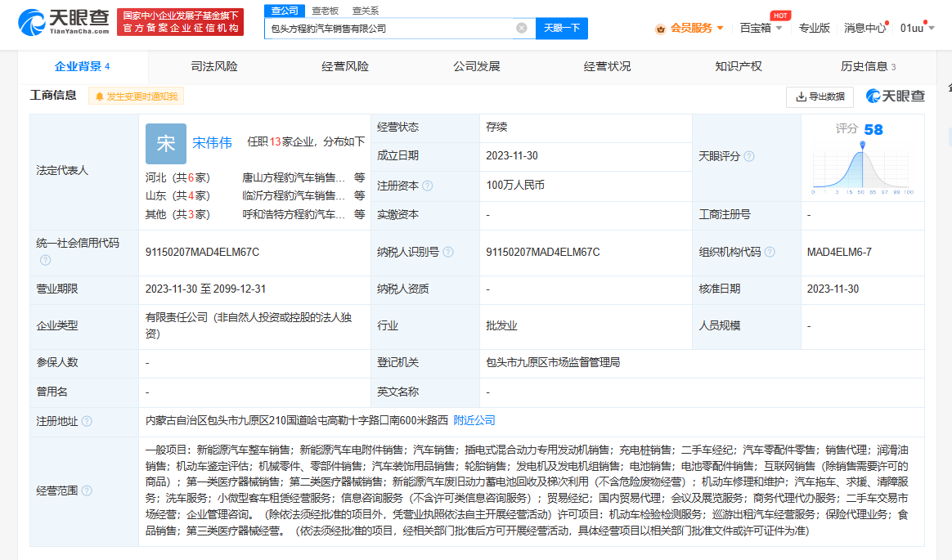Click help icon beside 组织机构代码
Viewport: 952px width, 560px height.
tap(770, 253)
